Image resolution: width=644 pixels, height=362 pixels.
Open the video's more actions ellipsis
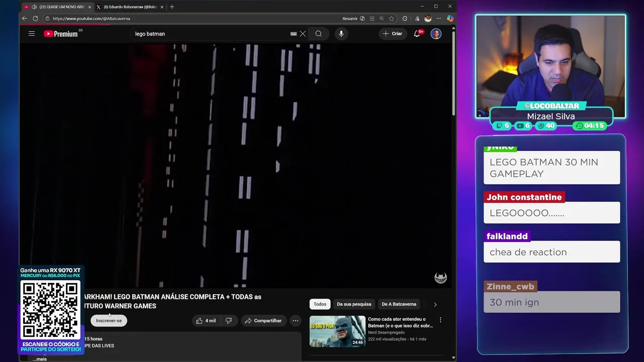[295, 321]
